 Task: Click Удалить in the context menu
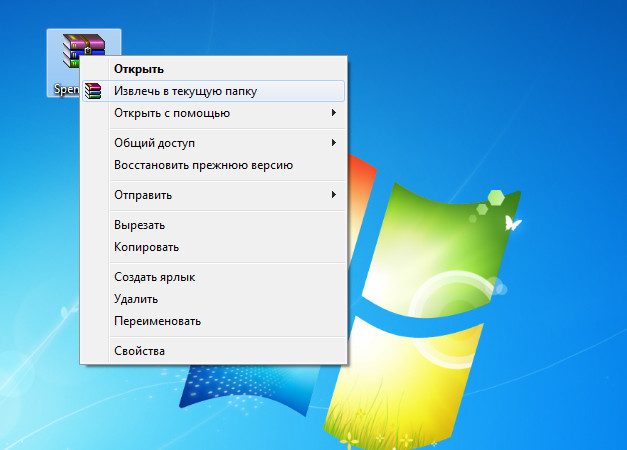213,299
